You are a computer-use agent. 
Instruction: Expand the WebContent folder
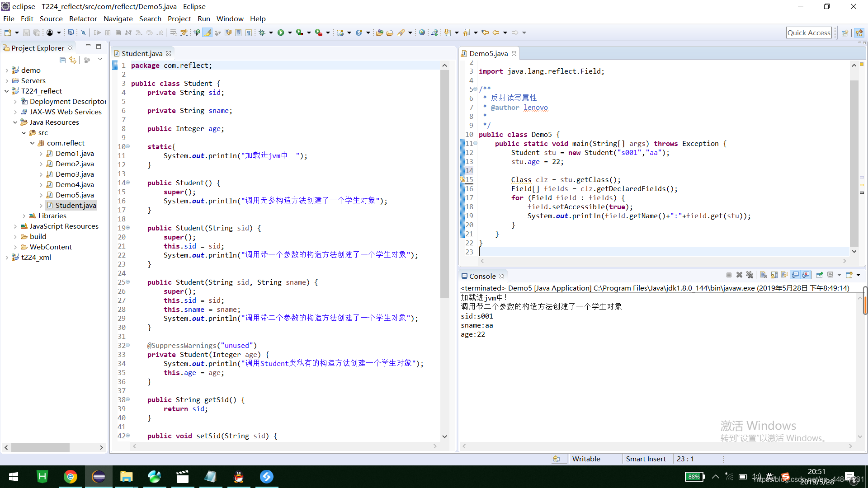click(15, 247)
